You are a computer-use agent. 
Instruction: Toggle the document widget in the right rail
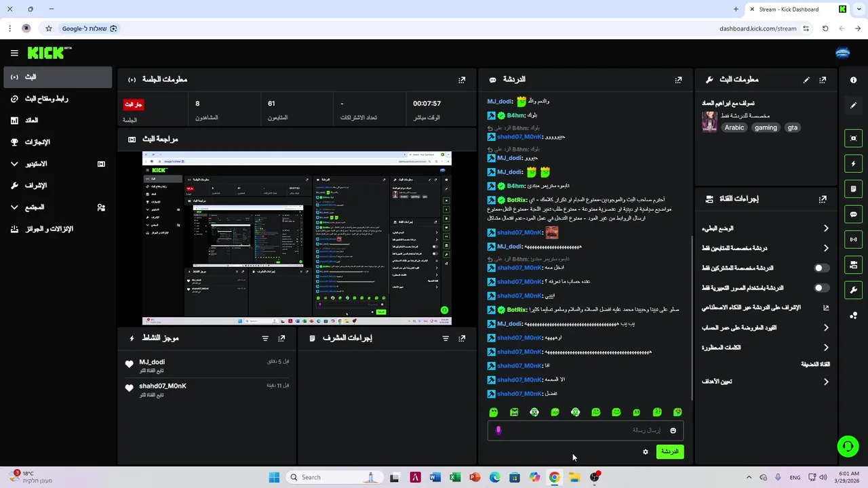pyautogui.click(x=853, y=188)
